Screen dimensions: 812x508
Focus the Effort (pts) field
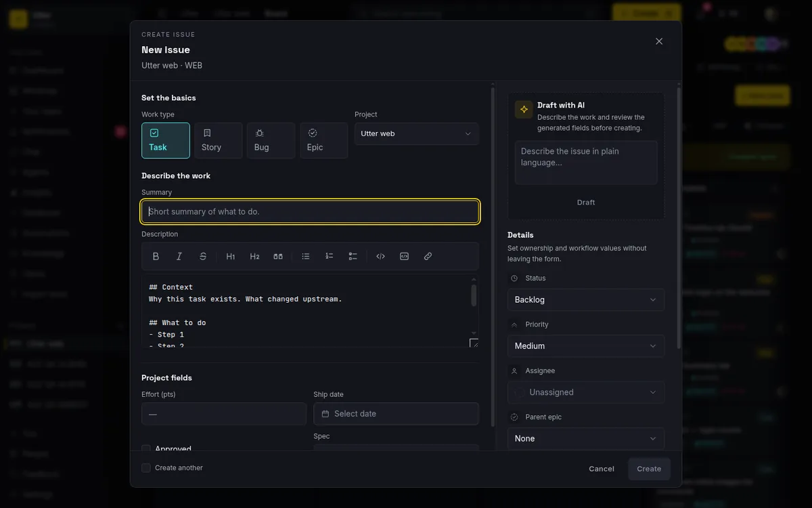(224, 414)
